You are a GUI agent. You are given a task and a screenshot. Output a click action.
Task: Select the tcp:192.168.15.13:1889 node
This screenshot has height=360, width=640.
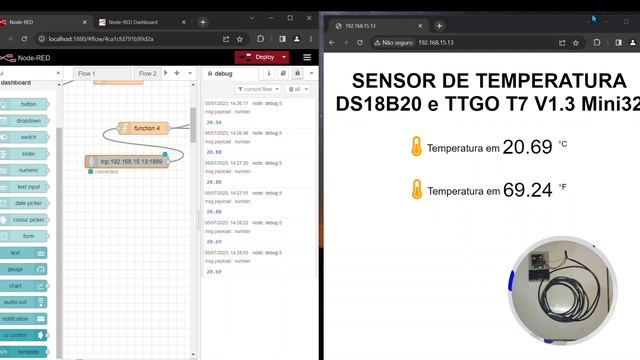tap(127, 162)
